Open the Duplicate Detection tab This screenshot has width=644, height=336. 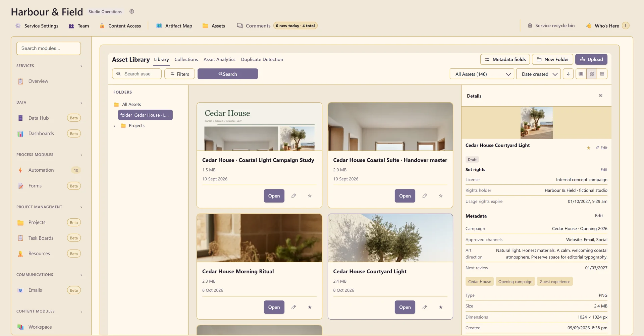click(262, 59)
